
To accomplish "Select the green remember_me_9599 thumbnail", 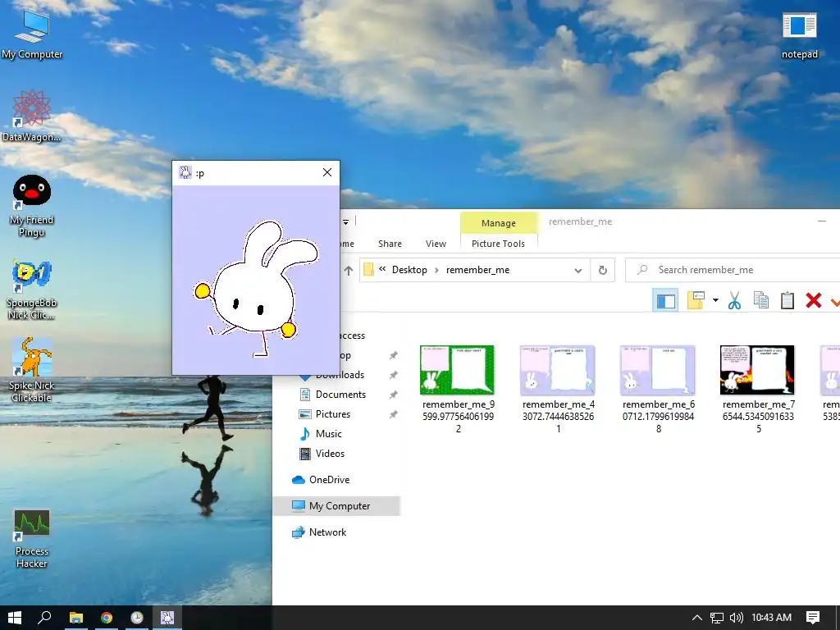I will (x=458, y=370).
